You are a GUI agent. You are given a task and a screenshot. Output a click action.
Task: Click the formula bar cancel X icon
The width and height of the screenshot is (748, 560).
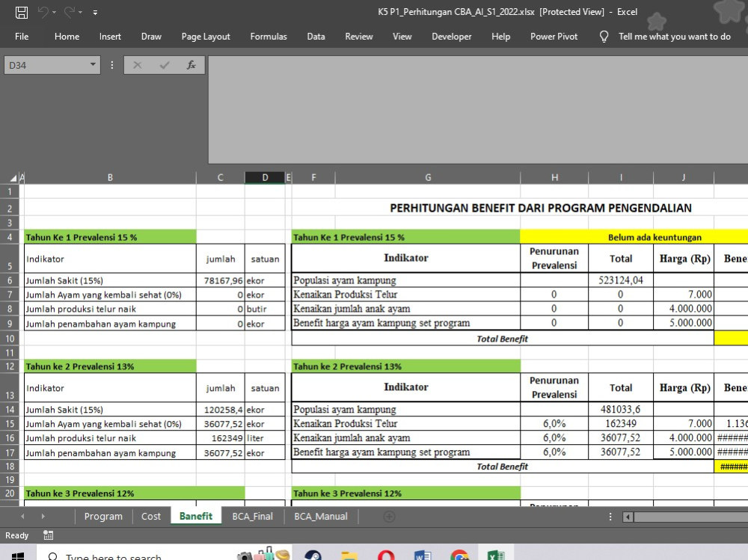point(138,65)
